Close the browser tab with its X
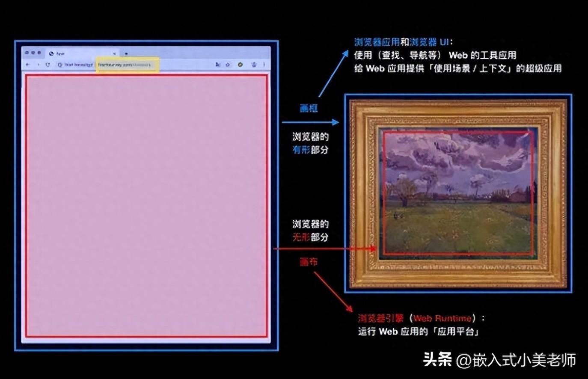This screenshot has width=588, height=379. [x=114, y=53]
